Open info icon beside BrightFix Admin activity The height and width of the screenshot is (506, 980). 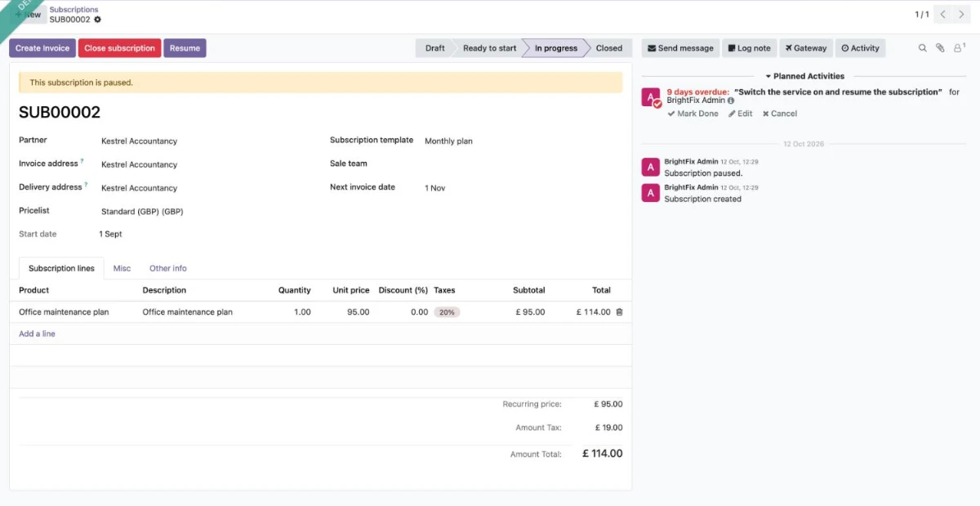click(x=731, y=101)
